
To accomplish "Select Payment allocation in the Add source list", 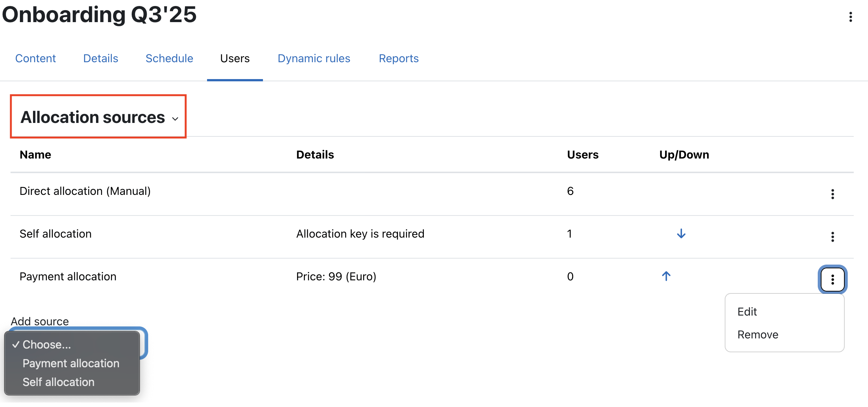I will coord(71,363).
